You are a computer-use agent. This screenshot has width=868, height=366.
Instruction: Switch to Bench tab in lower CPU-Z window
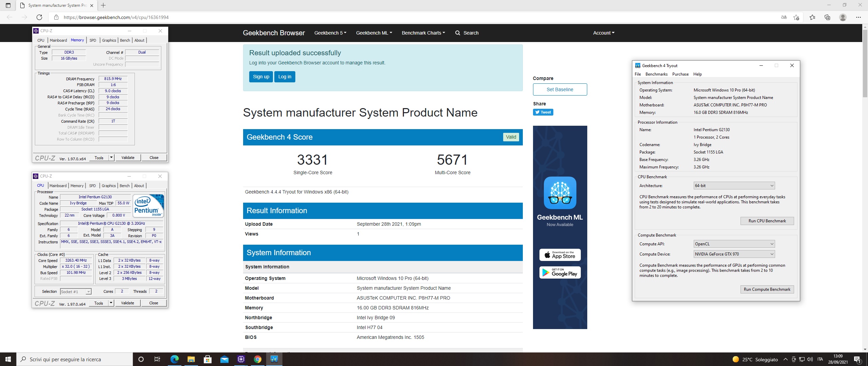(125, 186)
